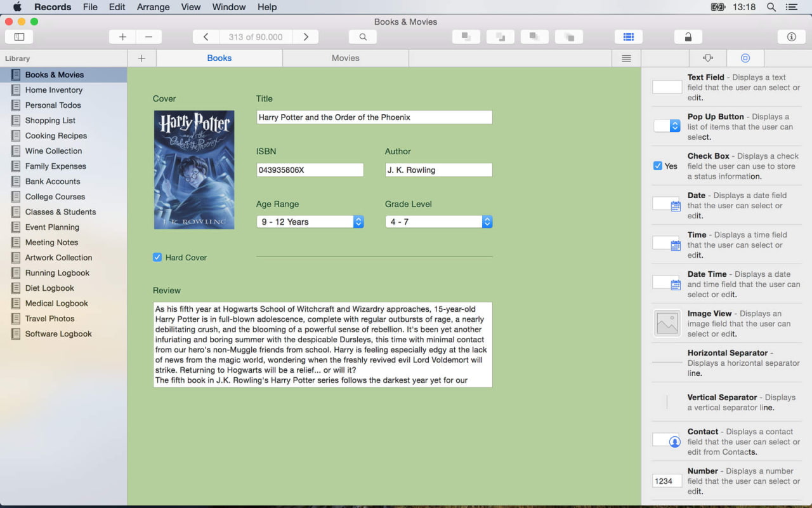Screen dimensions: 812x508
Task: Click the Harry Potter cover image
Action: pyautogui.click(x=194, y=170)
